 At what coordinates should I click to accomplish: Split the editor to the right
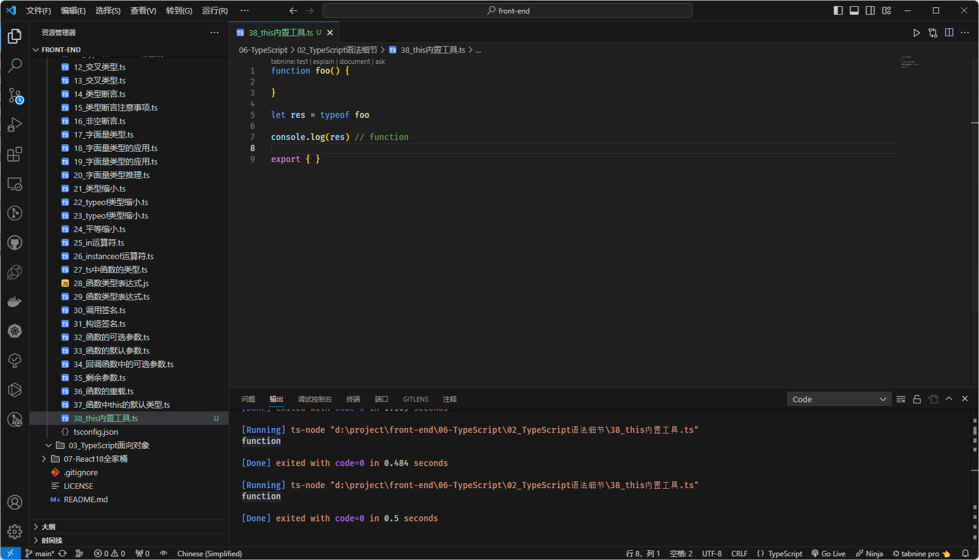click(949, 33)
